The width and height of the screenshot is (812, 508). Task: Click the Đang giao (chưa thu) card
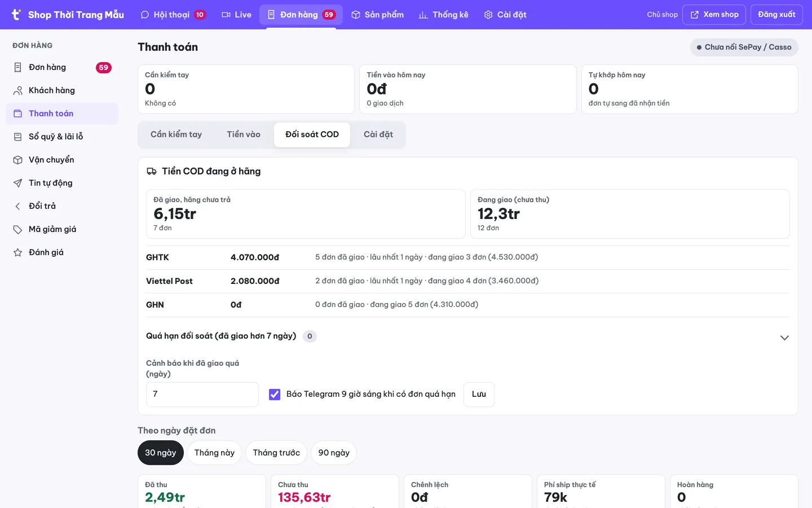pyautogui.click(x=630, y=214)
